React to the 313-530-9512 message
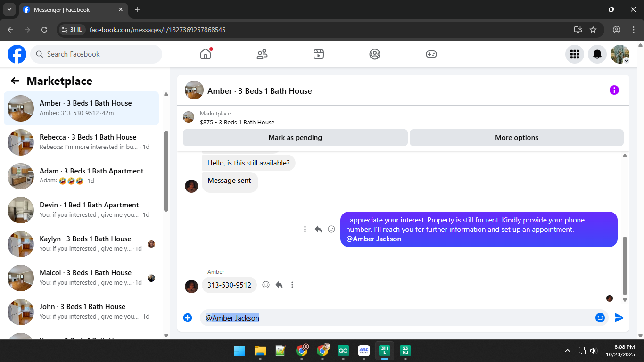Viewport: 644px width, 362px height. (x=266, y=285)
